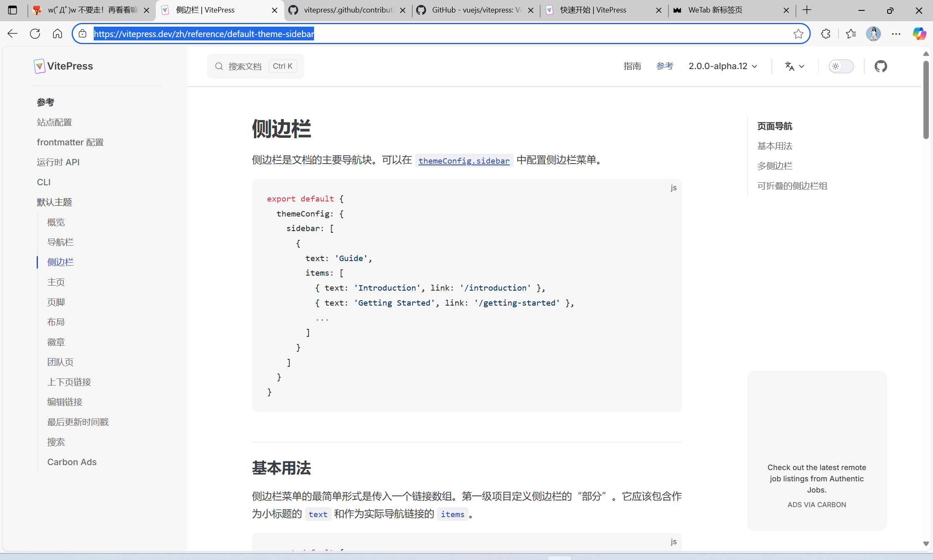Open the browser extensions puzzle icon
This screenshot has width=933, height=560.
click(x=826, y=34)
